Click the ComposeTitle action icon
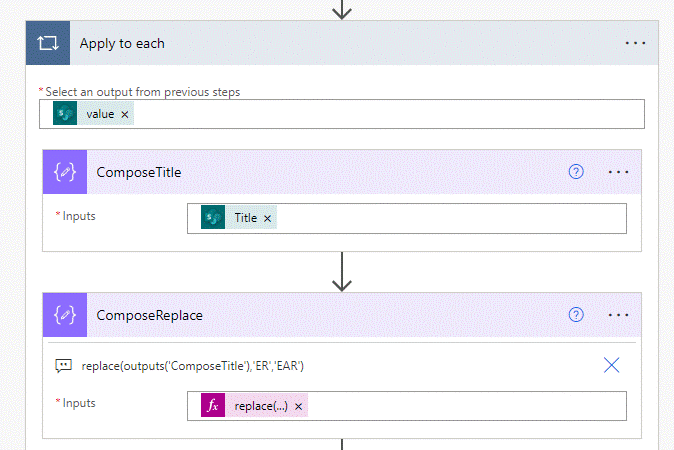The image size is (674, 450). [x=65, y=172]
